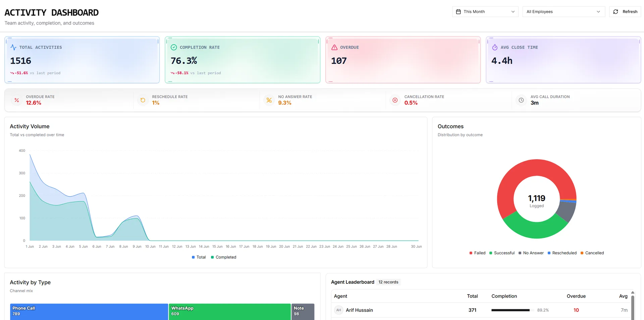Sort leaderboard by Agent column header
The height and width of the screenshot is (320, 644).
click(340, 296)
